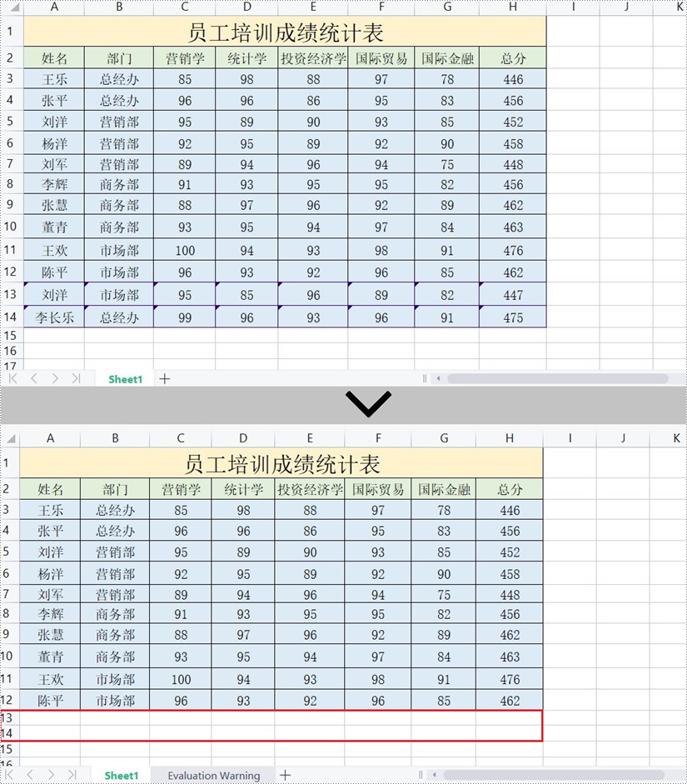Select row 13 header in top spreadsheet
The width and height of the screenshot is (687, 784).
(x=11, y=294)
